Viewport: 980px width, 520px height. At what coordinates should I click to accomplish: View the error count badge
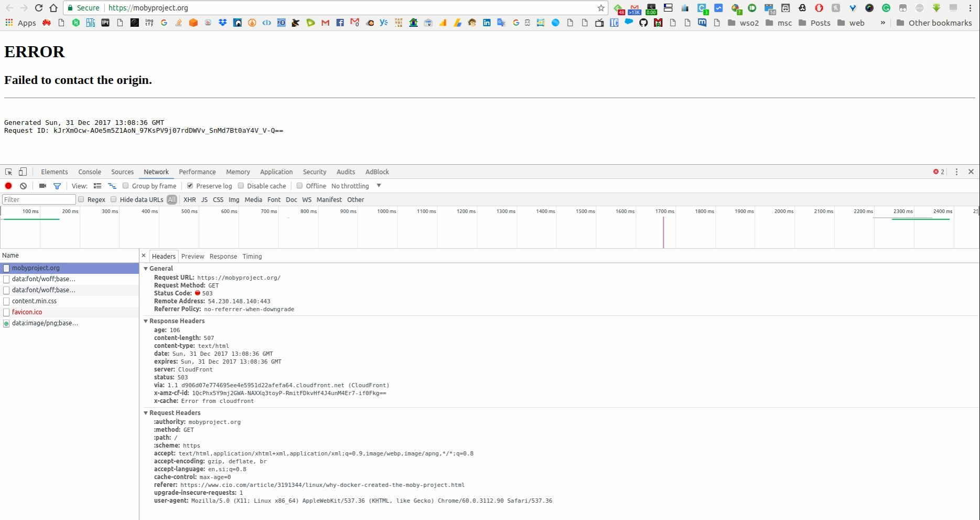(x=939, y=172)
